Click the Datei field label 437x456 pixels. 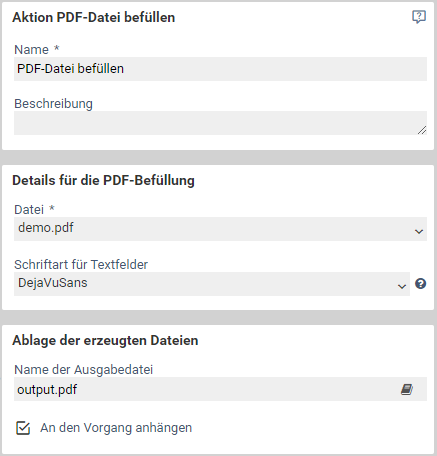(x=29, y=210)
